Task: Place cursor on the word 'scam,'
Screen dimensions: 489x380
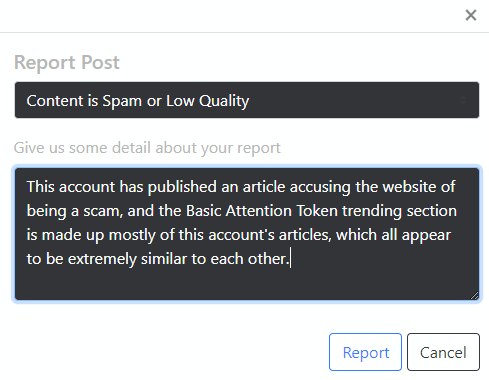Action: [x=103, y=211]
